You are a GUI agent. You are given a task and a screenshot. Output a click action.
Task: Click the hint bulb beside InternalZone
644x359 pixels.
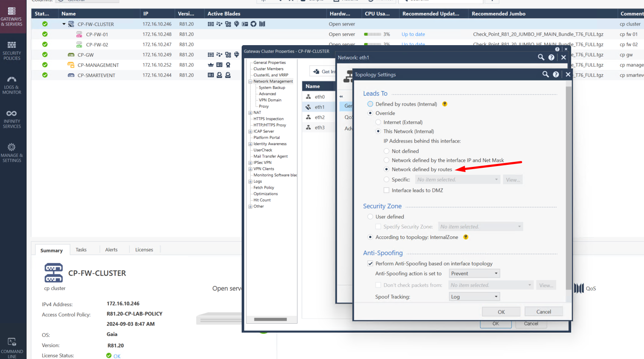[x=466, y=237]
